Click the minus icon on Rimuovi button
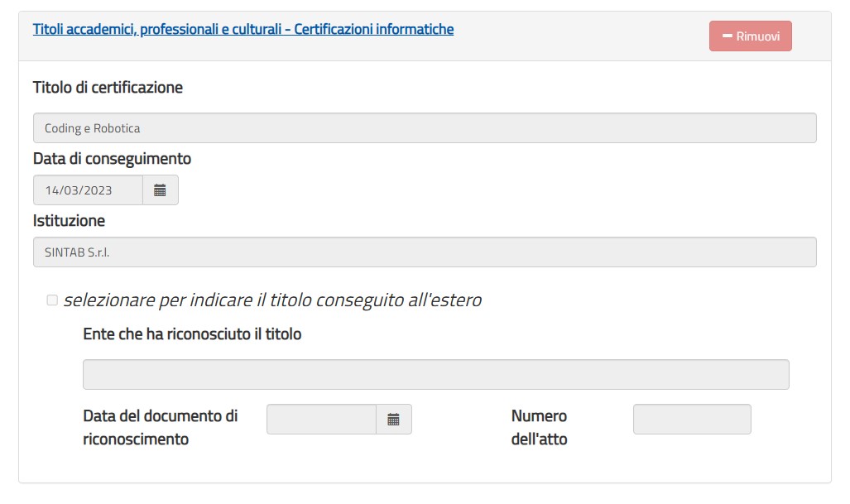The image size is (850, 504). pos(728,36)
